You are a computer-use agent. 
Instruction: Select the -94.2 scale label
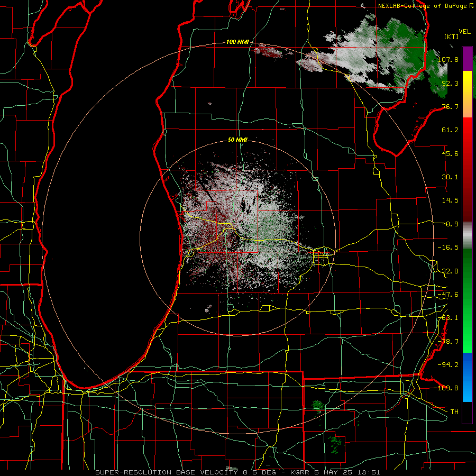[x=448, y=364]
